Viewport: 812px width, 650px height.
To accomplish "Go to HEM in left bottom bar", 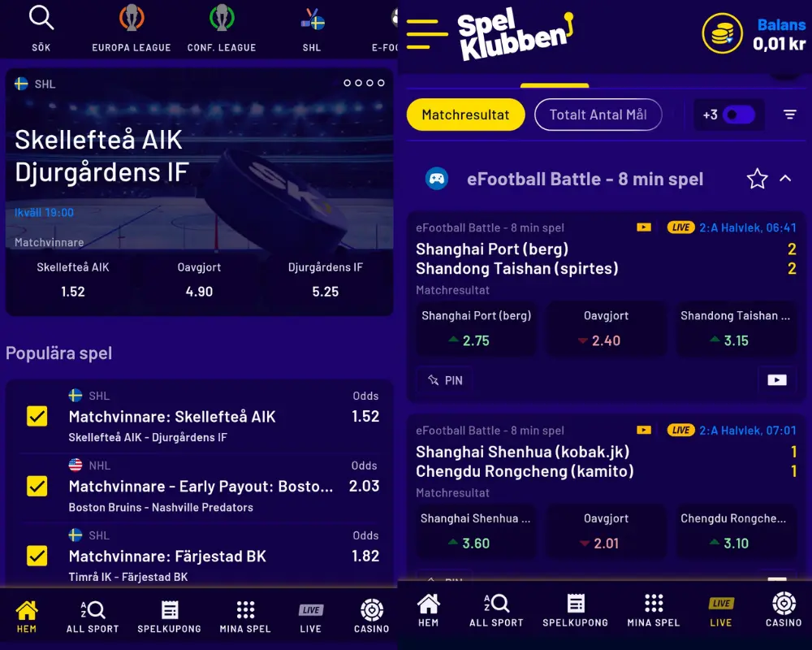I will (x=27, y=617).
